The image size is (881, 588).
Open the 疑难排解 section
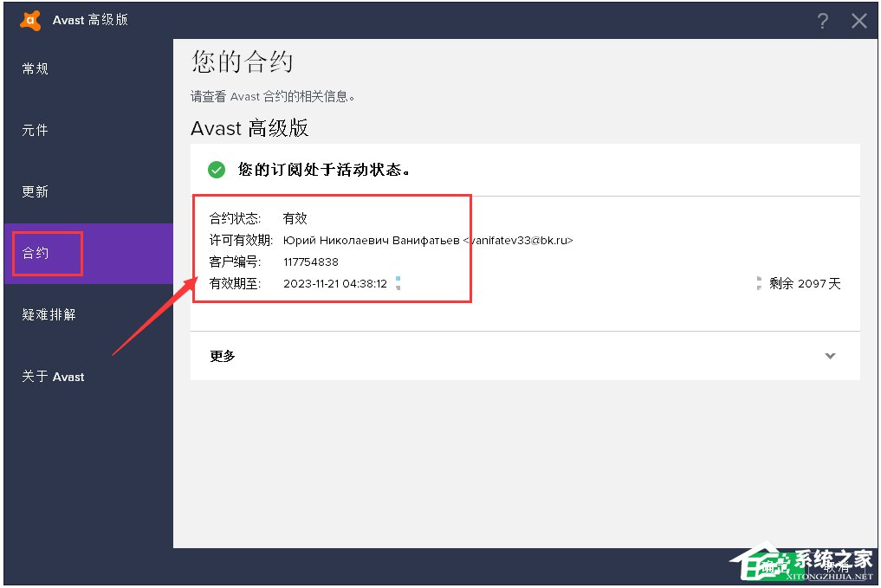click(x=49, y=314)
